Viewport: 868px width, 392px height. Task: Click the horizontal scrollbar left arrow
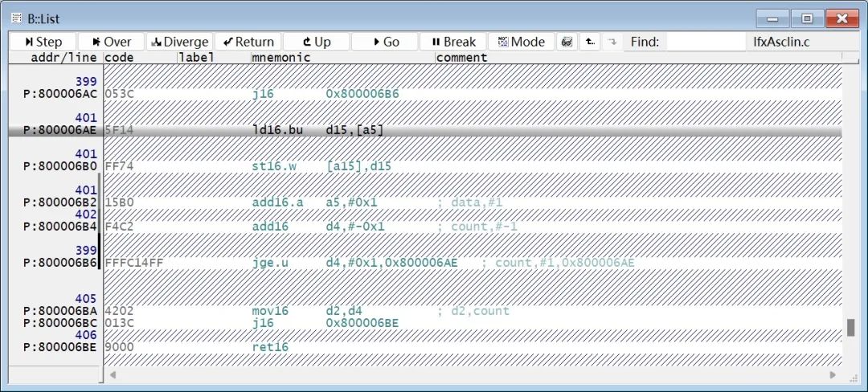(x=113, y=375)
